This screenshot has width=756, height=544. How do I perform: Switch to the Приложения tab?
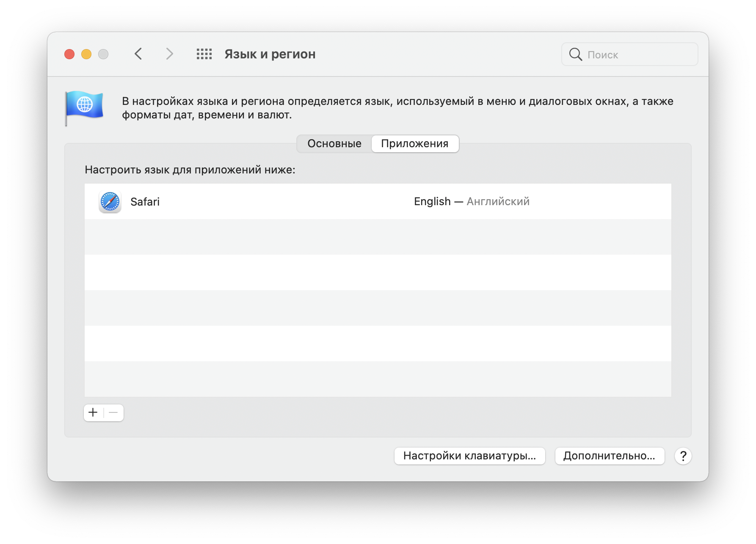click(415, 144)
